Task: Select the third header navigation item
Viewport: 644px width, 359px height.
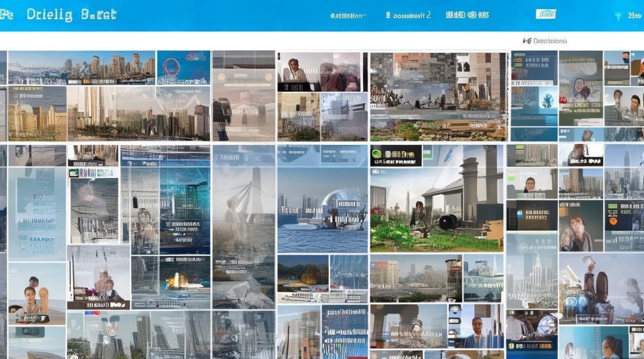Action: tap(467, 15)
